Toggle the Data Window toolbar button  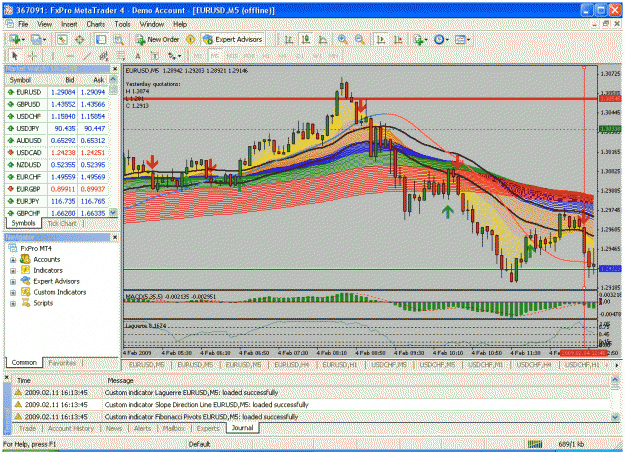(80, 39)
